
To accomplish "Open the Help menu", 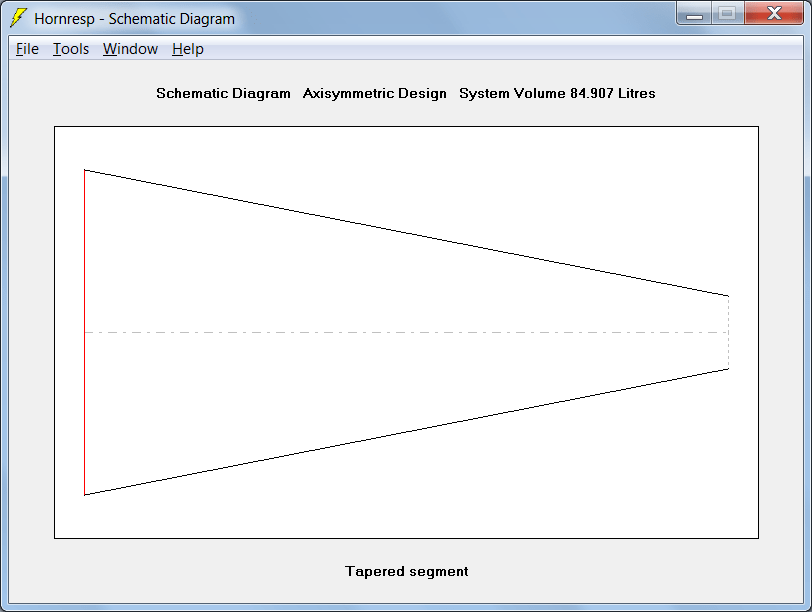I will coord(187,49).
